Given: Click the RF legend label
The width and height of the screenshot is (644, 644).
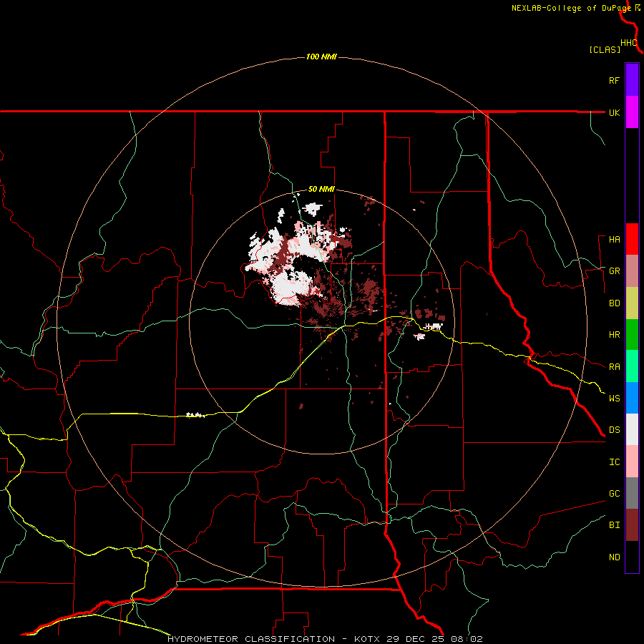Looking at the screenshot, I should [614, 80].
